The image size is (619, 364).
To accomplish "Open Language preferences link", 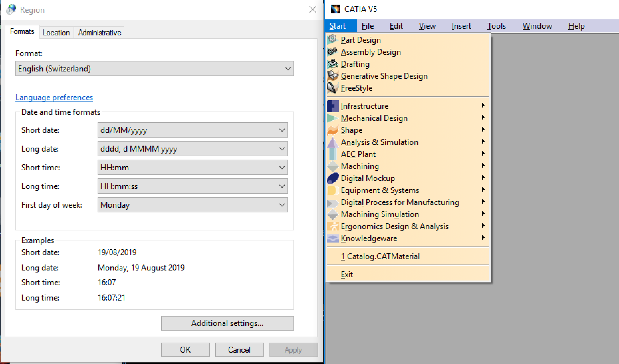I will [x=54, y=97].
